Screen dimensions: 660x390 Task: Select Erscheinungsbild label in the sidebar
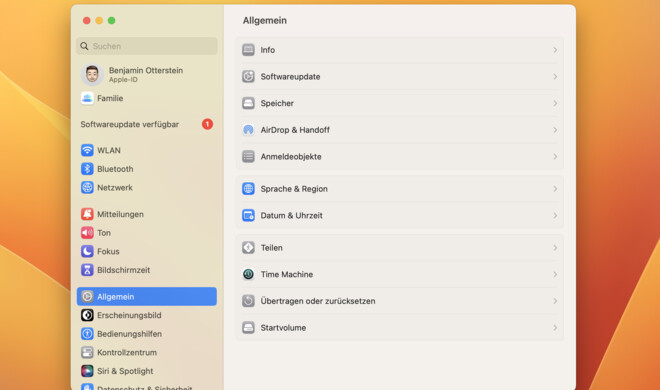tap(129, 315)
